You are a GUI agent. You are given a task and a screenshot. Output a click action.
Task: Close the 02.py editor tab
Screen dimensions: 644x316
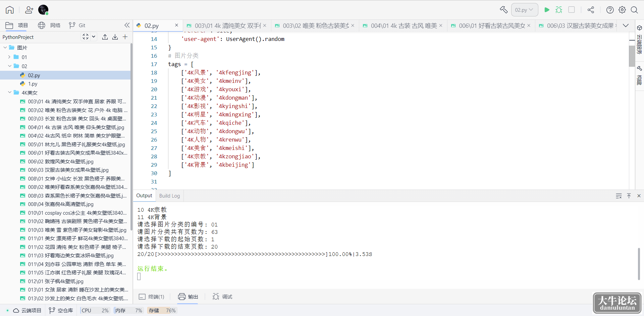click(177, 25)
